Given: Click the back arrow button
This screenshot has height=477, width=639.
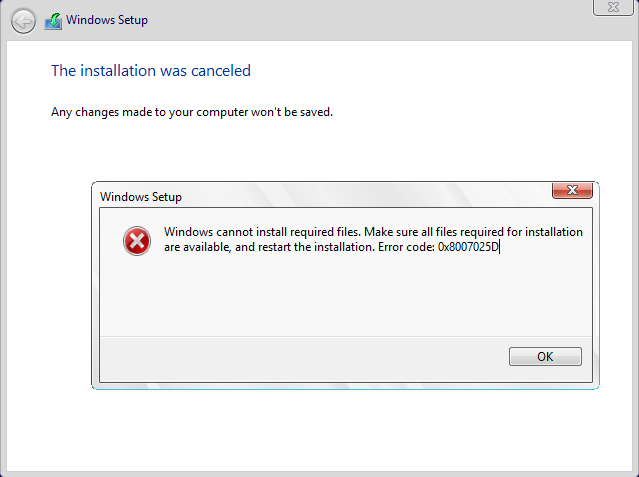Looking at the screenshot, I should 23,21.
